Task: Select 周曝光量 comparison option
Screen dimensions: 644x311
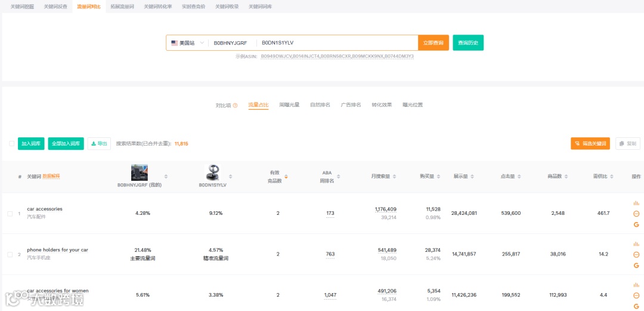Action: (x=289, y=105)
